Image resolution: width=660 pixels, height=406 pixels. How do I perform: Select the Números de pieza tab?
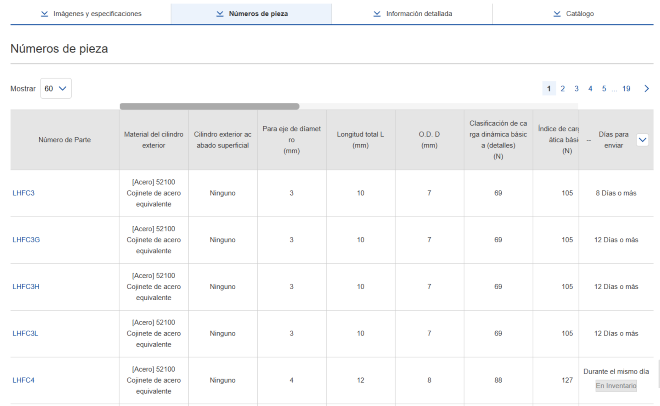pyautogui.click(x=251, y=14)
